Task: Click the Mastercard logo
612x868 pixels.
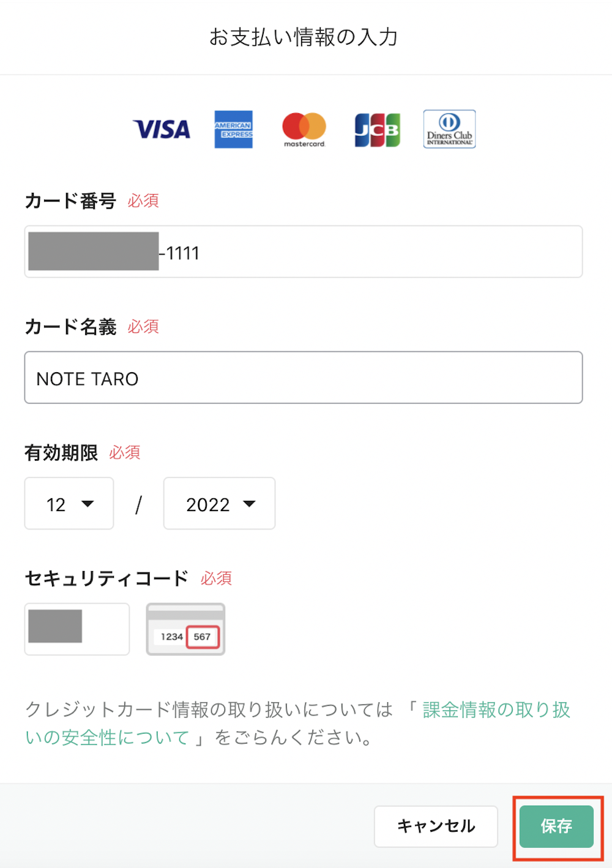Action: pos(304,129)
